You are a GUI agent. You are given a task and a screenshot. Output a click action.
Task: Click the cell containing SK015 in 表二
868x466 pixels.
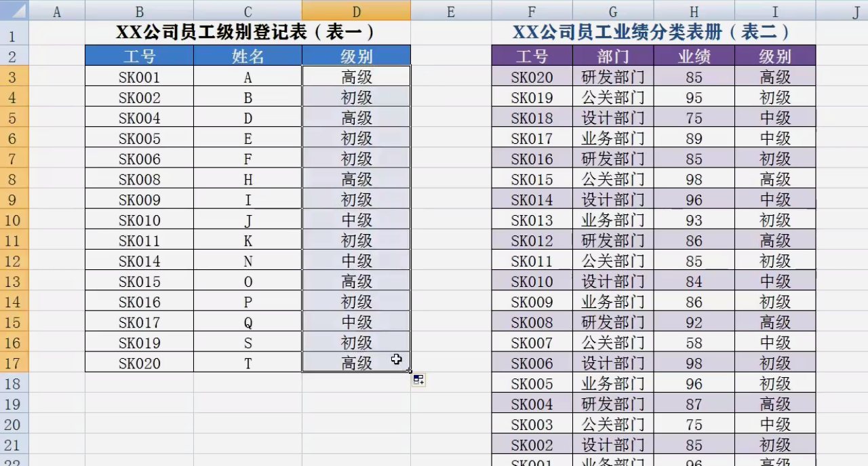click(x=531, y=178)
